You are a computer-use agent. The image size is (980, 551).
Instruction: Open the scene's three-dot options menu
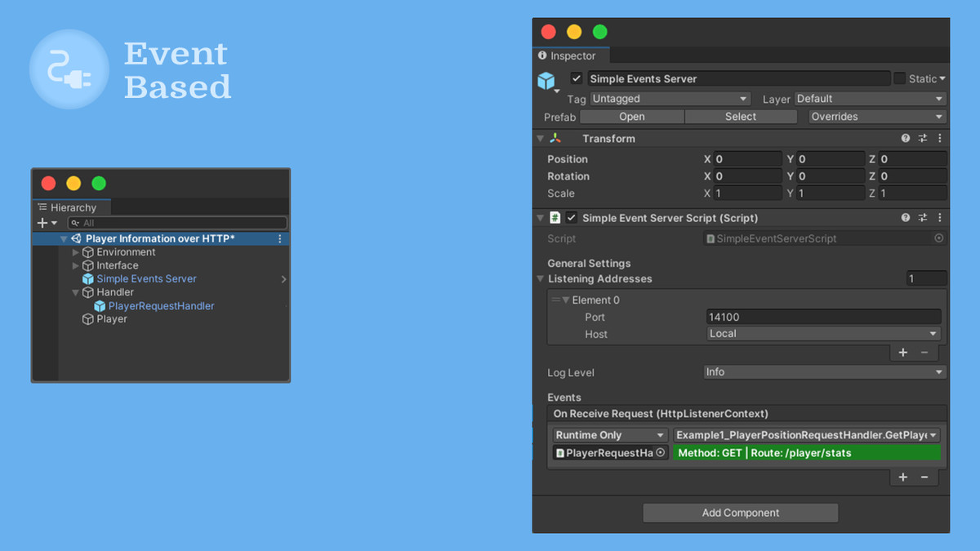click(x=280, y=238)
